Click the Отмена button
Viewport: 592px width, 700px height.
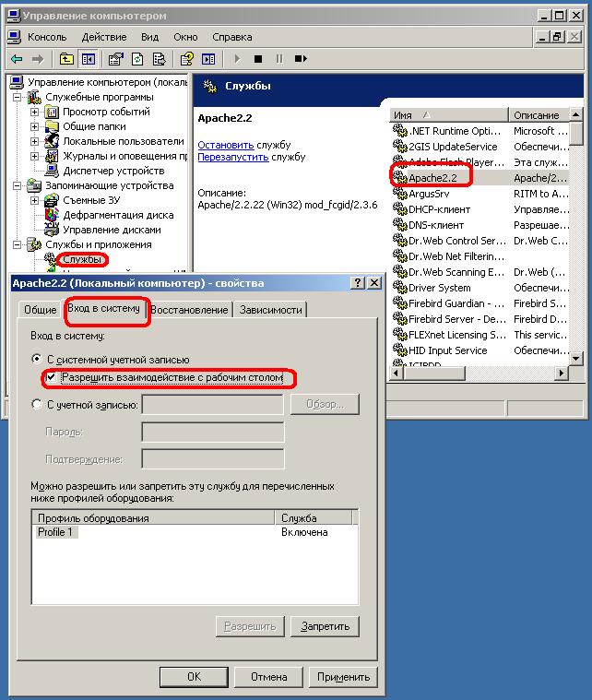[x=268, y=677]
